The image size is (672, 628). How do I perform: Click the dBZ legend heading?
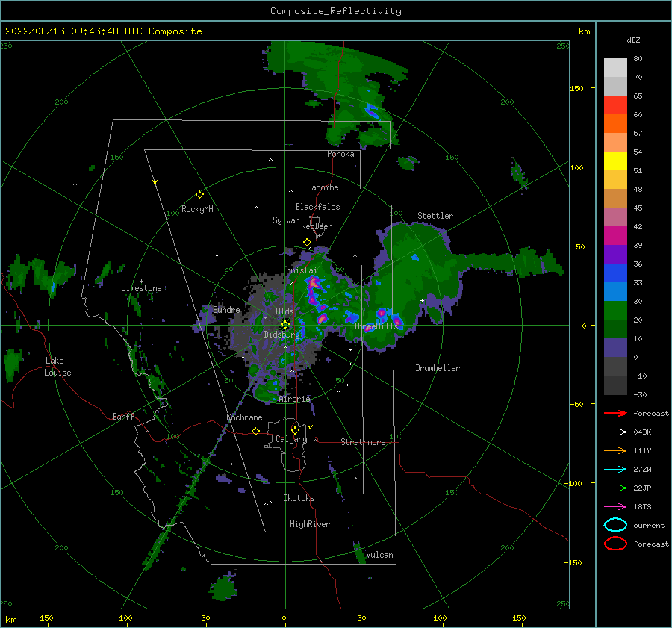pos(633,40)
